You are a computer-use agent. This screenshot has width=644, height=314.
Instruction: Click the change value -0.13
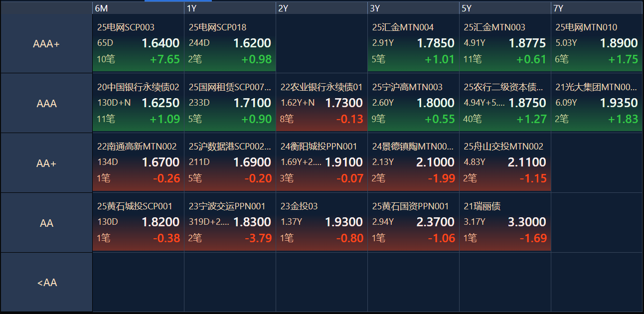(350, 120)
